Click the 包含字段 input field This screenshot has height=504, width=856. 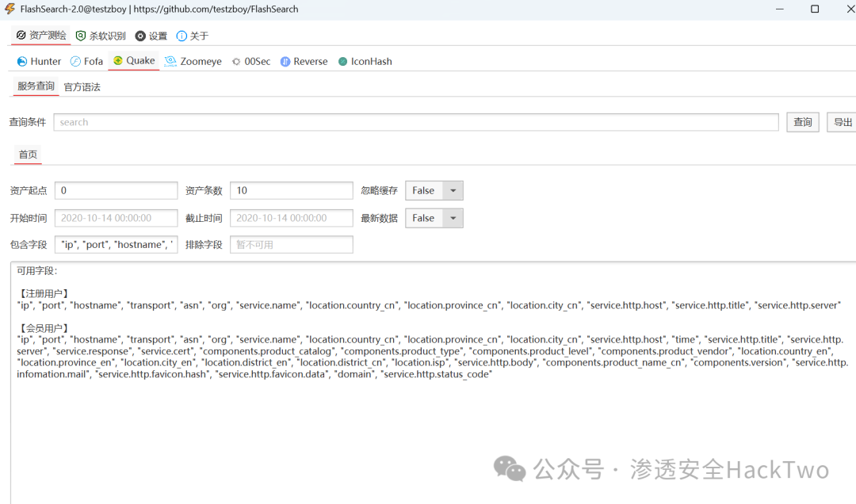(x=117, y=245)
